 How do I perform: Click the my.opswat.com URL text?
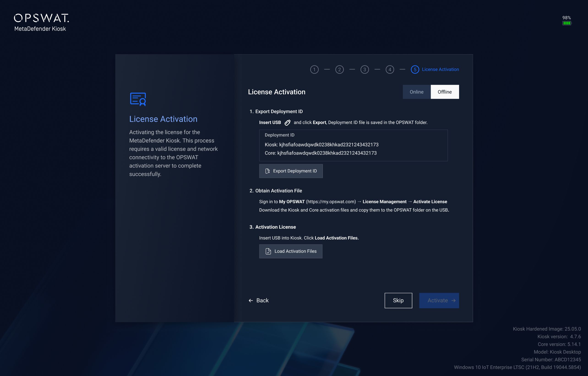(331, 202)
